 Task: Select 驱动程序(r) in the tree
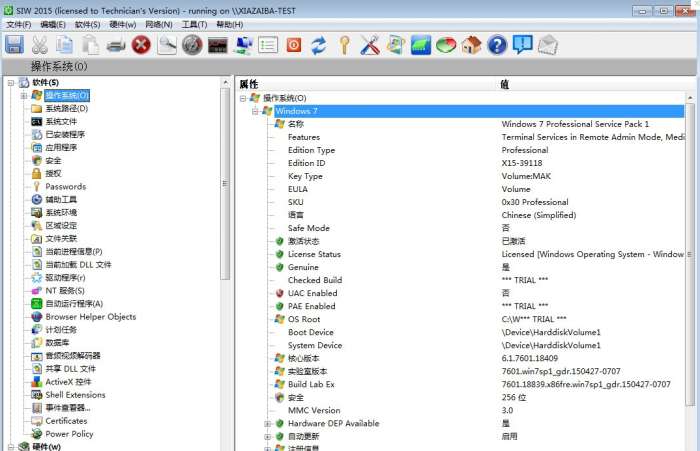(x=65, y=277)
